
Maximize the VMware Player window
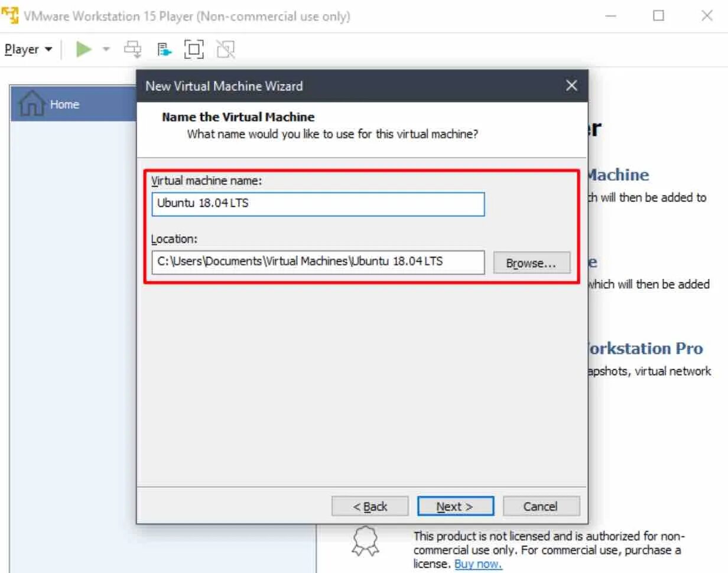(x=659, y=16)
